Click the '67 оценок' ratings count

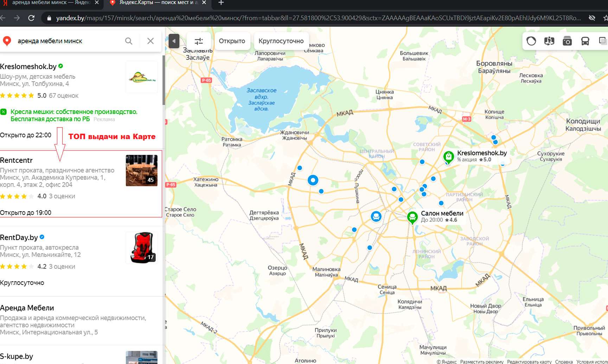tap(64, 96)
